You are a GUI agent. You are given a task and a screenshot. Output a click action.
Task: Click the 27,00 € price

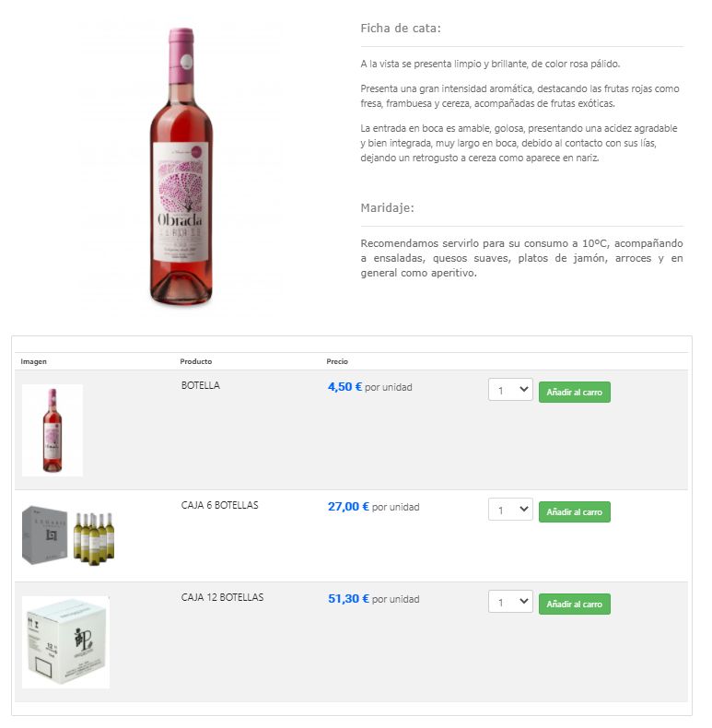[x=348, y=507]
